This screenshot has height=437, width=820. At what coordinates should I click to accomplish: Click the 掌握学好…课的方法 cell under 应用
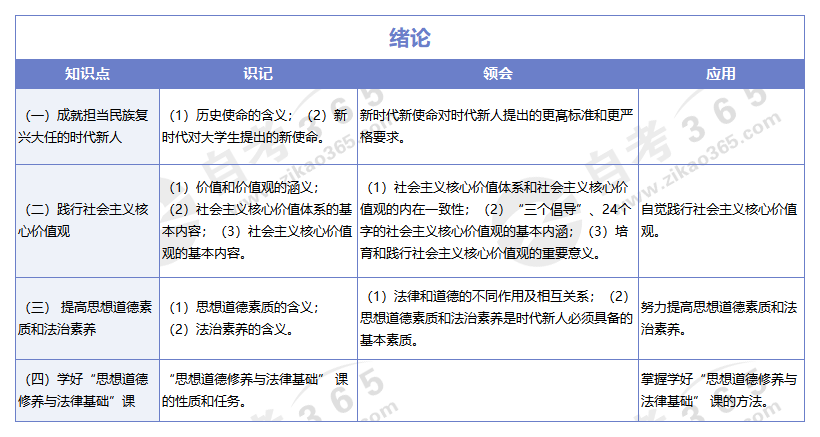(x=720, y=390)
